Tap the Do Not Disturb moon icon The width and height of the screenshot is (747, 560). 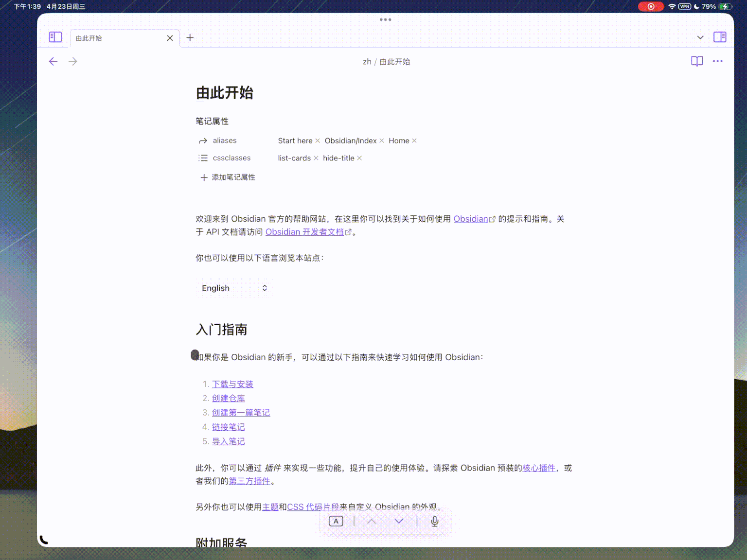tap(696, 6)
